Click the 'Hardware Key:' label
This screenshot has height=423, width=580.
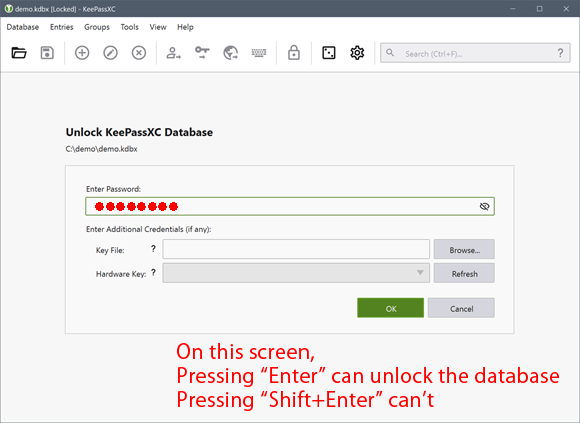pyautogui.click(x=121, y=274)
